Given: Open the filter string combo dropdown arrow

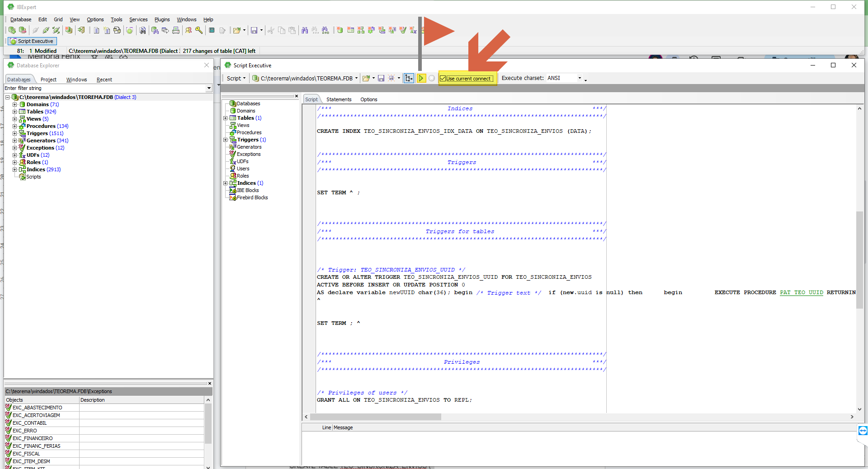Looking at the screenshot, I should pos(209,88).
